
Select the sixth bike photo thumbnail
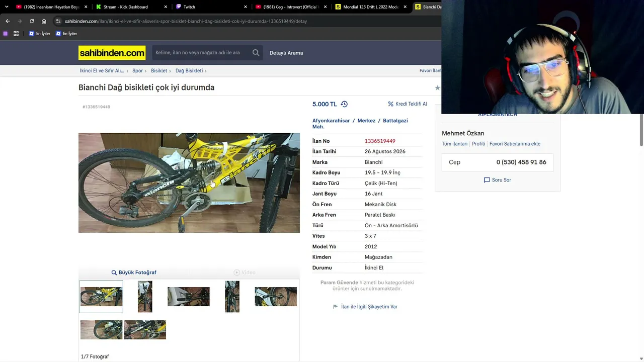[101, 330]
